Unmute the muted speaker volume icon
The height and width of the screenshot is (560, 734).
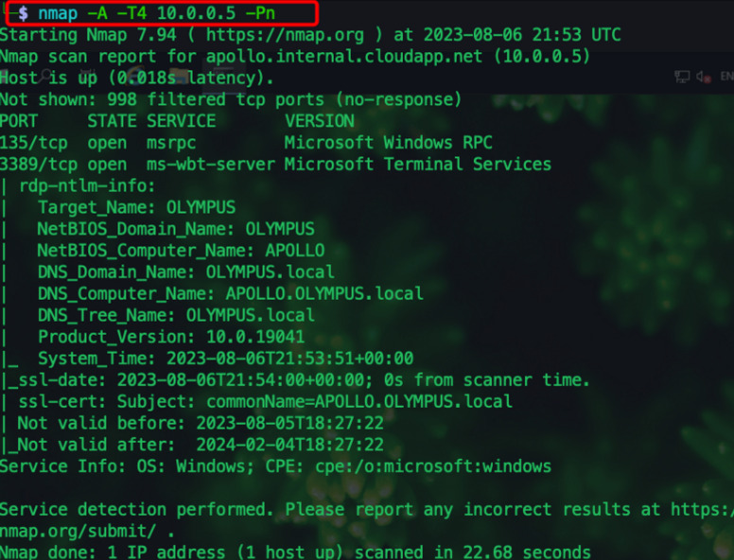click(704, 77)
